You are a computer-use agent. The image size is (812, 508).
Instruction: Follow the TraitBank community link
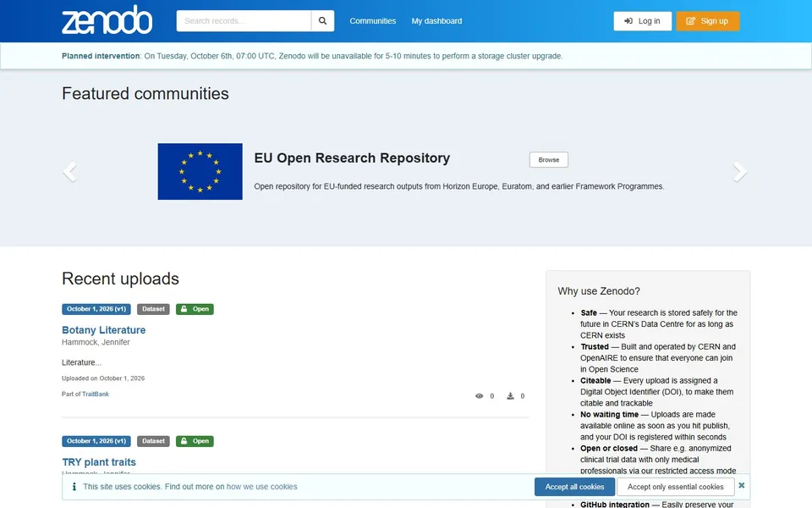click(x=96, y=394)
